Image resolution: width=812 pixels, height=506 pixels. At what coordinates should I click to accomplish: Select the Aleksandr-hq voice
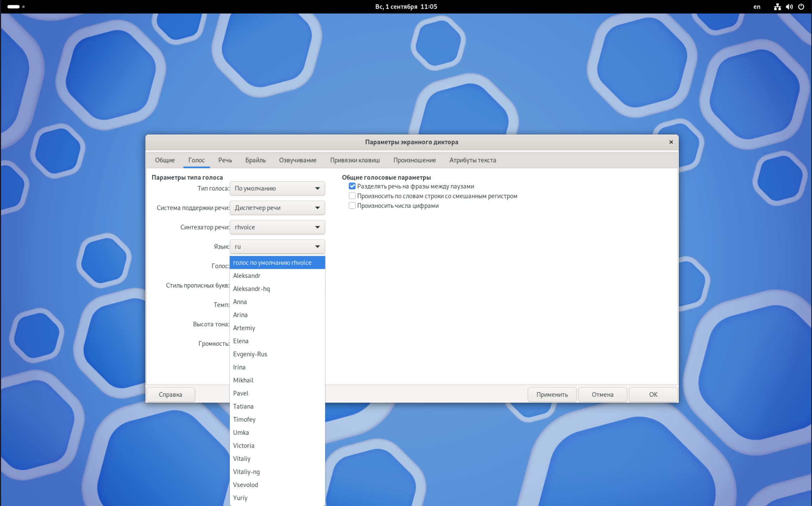tap(277, 288)
